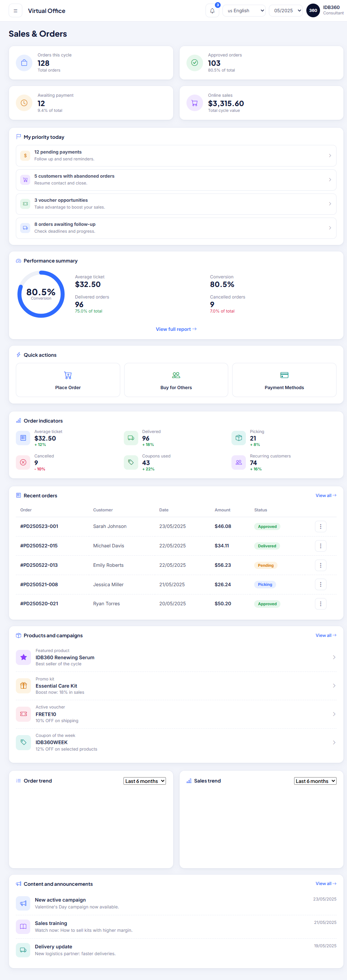The width and height of the screenshot is (347, 980).
Task: Click the Average ticket indicator icon
Action: pos(23,438)
